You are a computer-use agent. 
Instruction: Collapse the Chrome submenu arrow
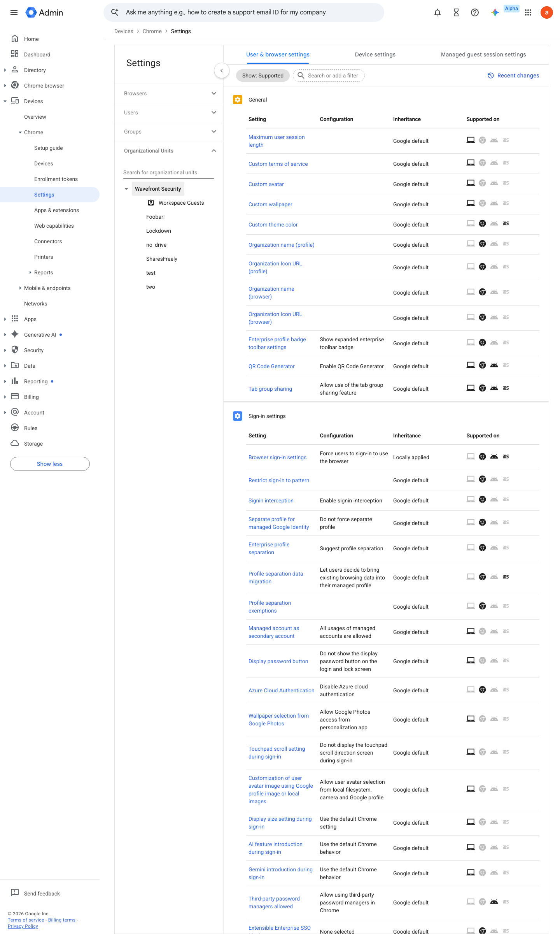coord(20,132)
